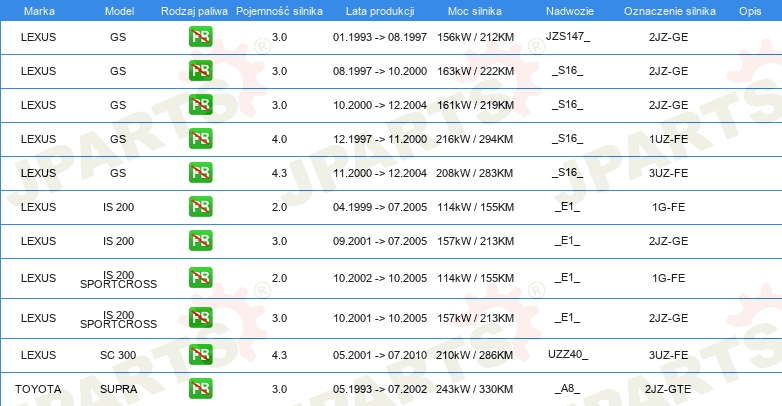The height and width of the screenshot is (406, 782).
Task: Click the Opis column header
Action: (x=750, y=11)
